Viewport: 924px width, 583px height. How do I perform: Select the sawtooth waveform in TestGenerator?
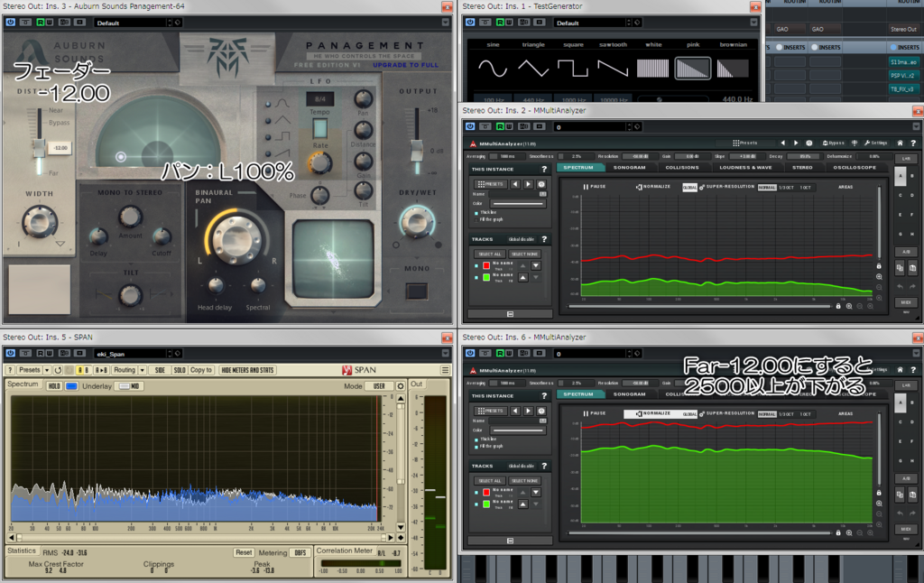[613, 69]
